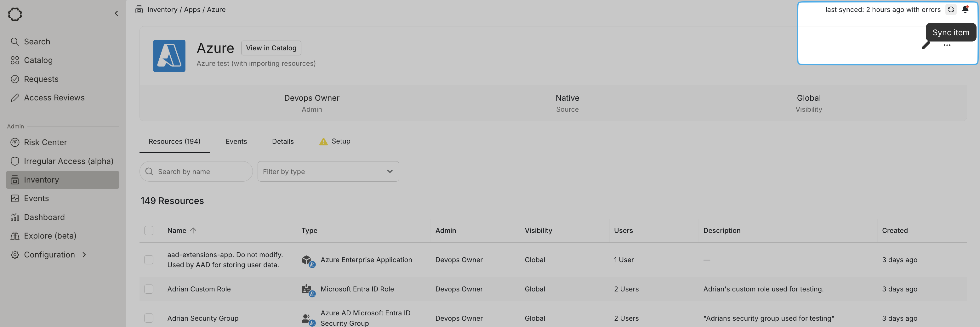Screen dimensions: 980x327
Task: Go to Apps breadcrumb link
Action: coord(192,9)
